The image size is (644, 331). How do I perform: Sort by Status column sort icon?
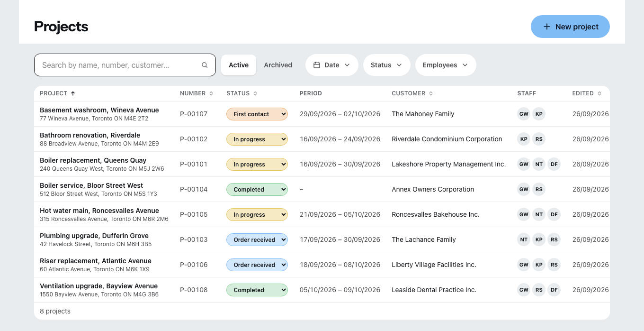(255, 93)
